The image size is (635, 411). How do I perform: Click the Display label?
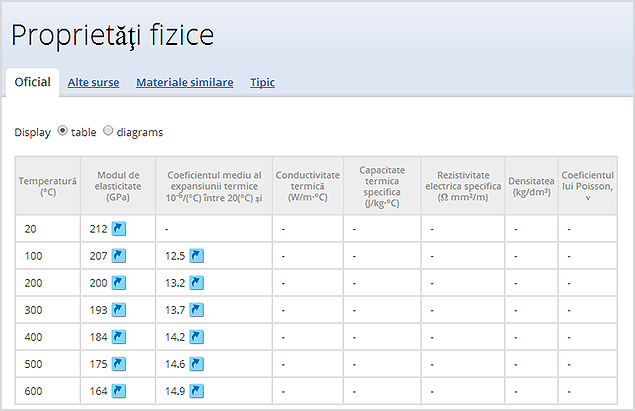click(x=32, y=132)
